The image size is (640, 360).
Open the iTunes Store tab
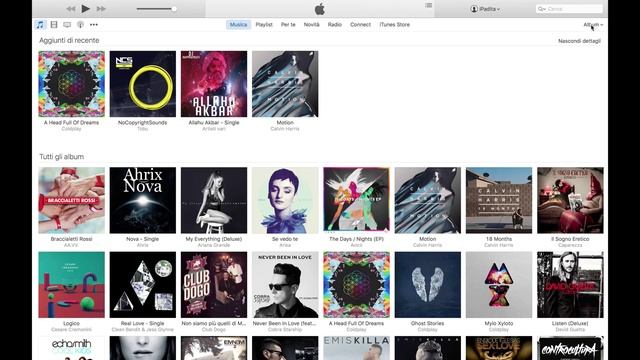pyautogui.click(x=395, y=24)
